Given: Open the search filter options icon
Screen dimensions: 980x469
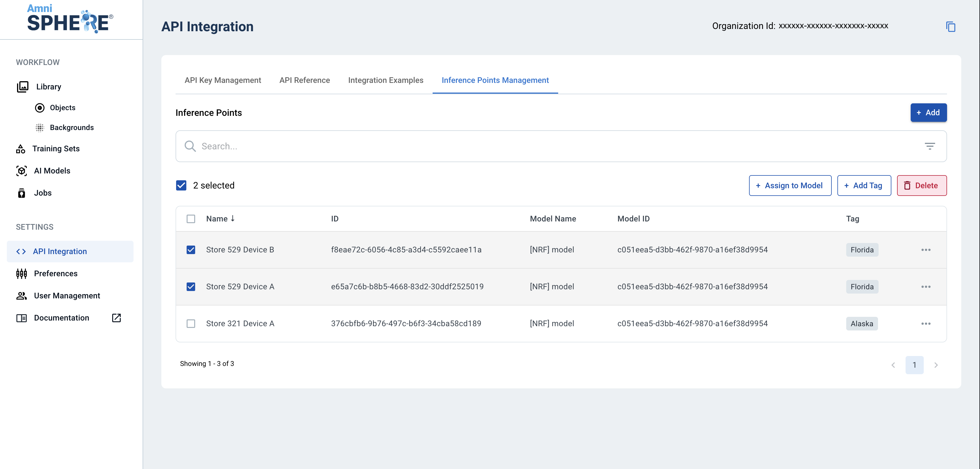Looking at the screenshot, I should point(930,146).
